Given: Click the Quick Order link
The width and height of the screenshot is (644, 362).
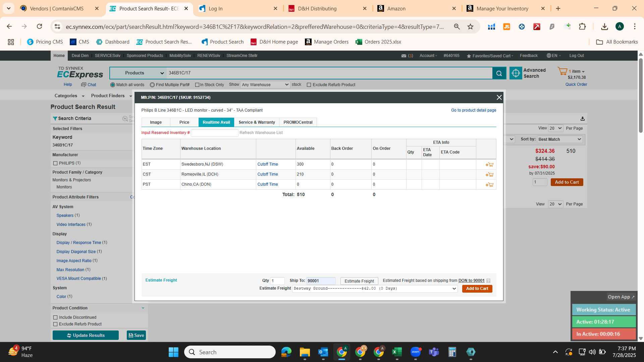Looking at the screenshot, I should click(576, 84).
